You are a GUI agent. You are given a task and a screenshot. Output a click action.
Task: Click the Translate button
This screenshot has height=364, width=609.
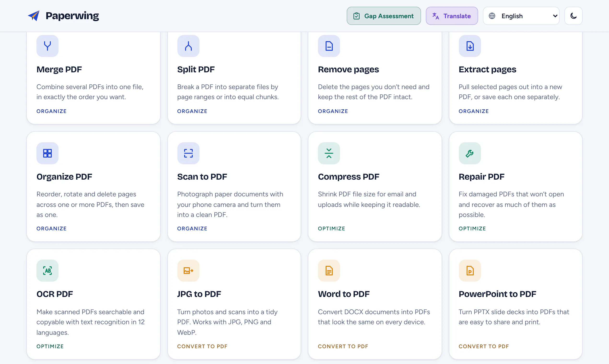(451, 16)
